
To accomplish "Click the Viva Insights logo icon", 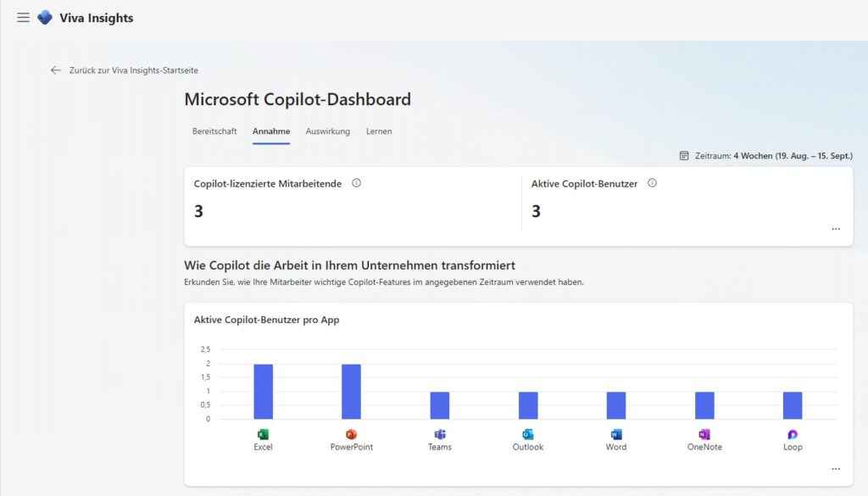I will tap(45, 18).
